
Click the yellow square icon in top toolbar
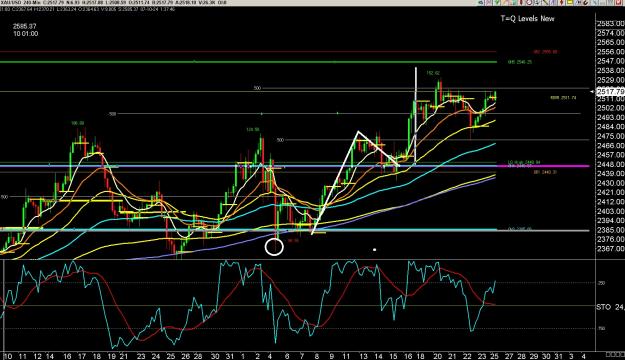point(570,2)
